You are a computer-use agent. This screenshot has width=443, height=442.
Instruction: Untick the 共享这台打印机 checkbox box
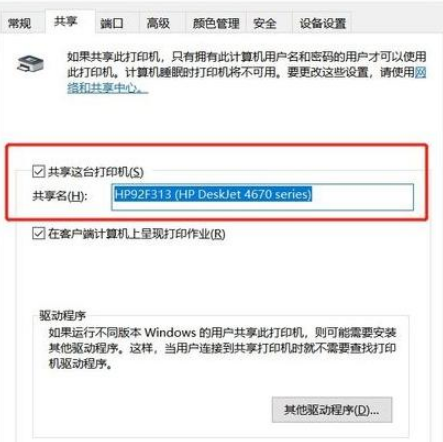pos(38,172)
